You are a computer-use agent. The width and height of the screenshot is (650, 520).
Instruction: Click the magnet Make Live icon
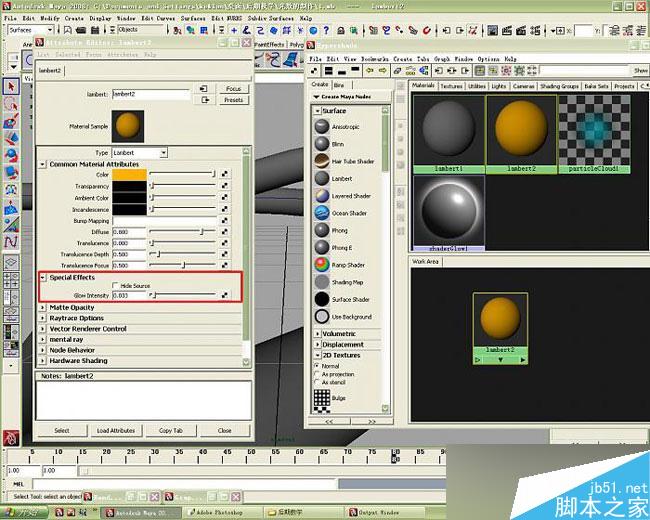click(x=426, y=30)
